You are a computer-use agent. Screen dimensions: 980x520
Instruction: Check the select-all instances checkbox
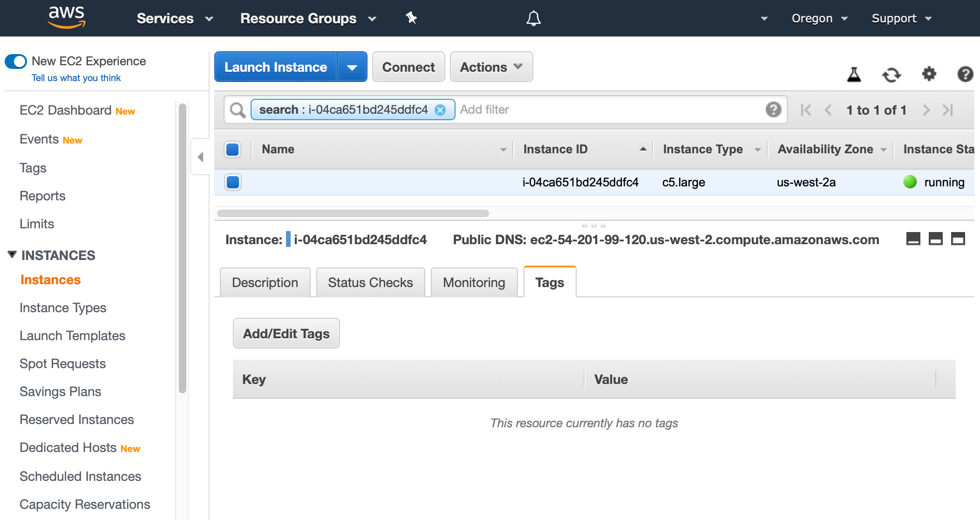[232, 149]
